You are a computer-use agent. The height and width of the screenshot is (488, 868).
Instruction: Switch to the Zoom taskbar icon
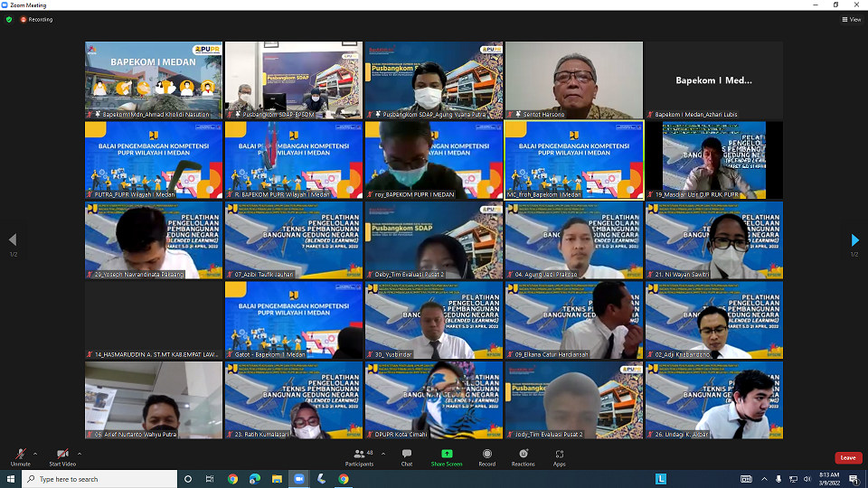pos(299,479)
